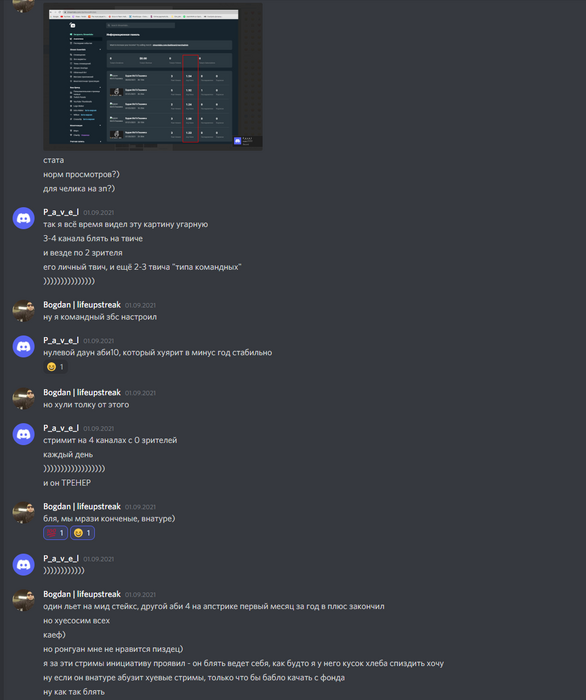Open Bogdan | lifeupstreak username above 'один льет на мид стейкс'

(82, 594)
